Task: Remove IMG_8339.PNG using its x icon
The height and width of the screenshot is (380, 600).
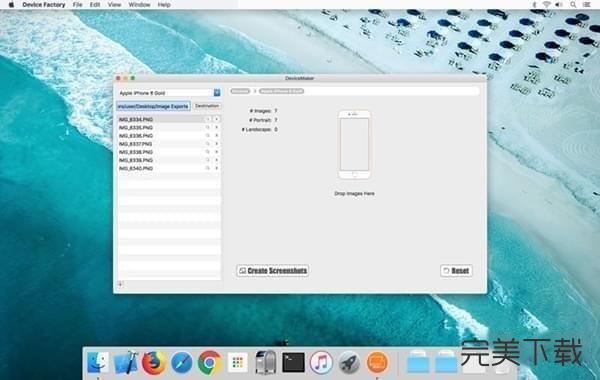Action: click(217, 160)
